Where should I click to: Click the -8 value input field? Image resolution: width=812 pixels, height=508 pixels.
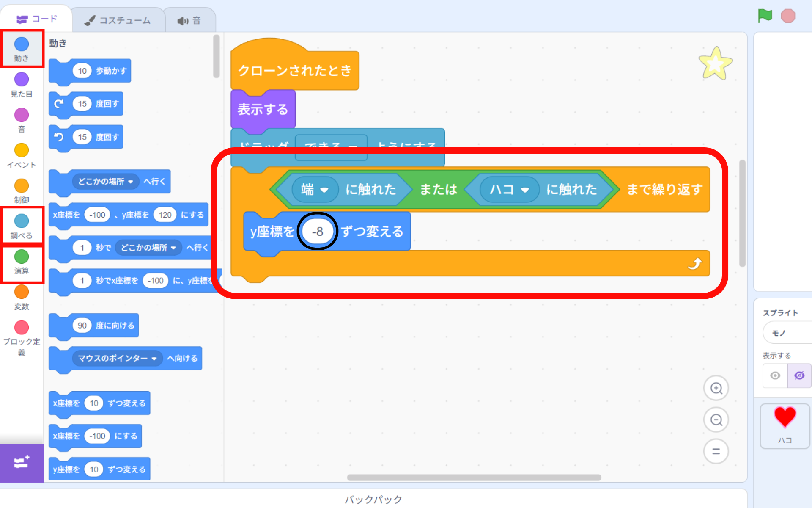(317, 232)
